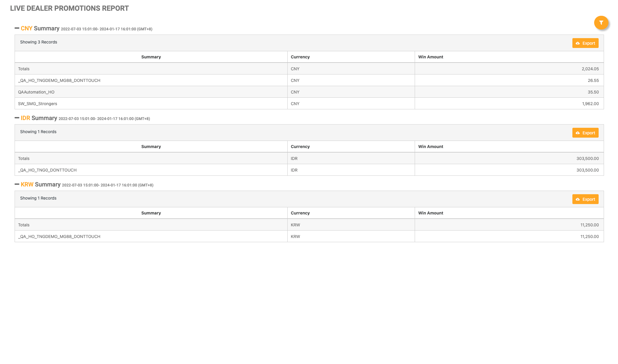618x364 pixels.
Task: Click KRW table Win Amount header
Action: tap(430, 213)
